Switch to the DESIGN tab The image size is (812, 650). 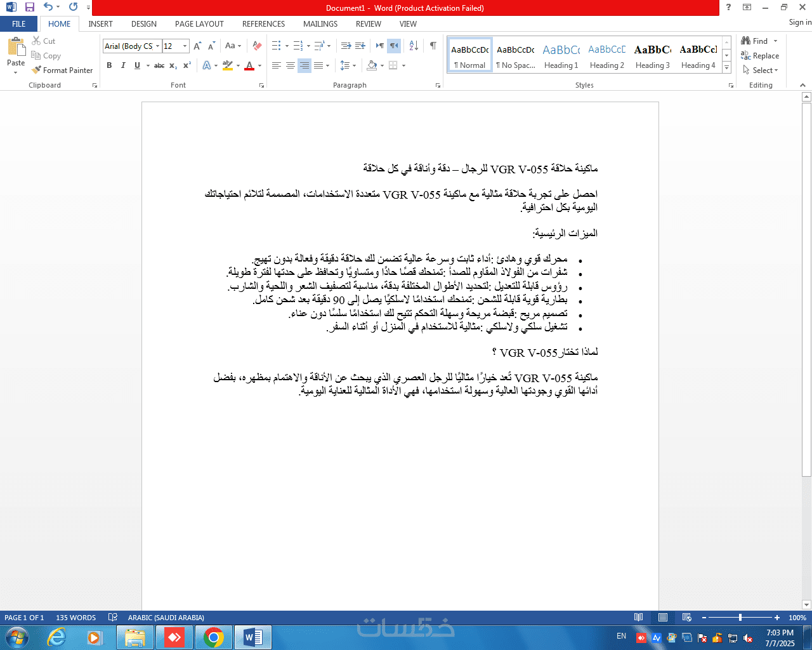click(144, 24)
